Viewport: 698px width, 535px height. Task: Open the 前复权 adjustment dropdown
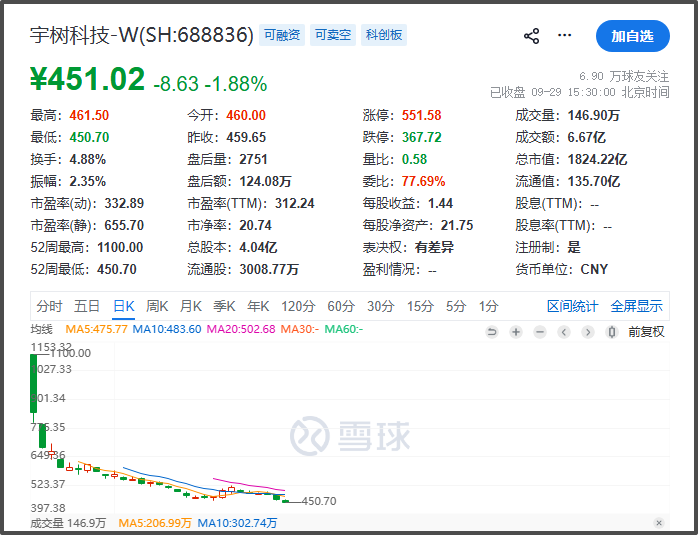click(x=646, y=332)
